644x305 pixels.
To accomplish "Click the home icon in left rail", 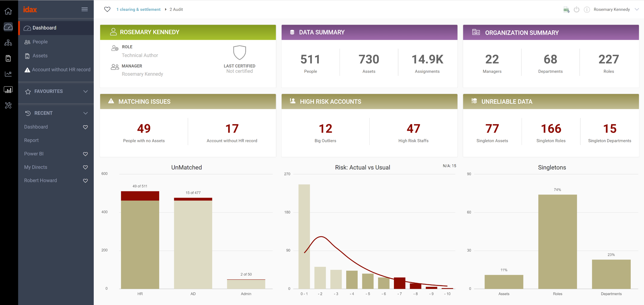I will pos(8,11).
